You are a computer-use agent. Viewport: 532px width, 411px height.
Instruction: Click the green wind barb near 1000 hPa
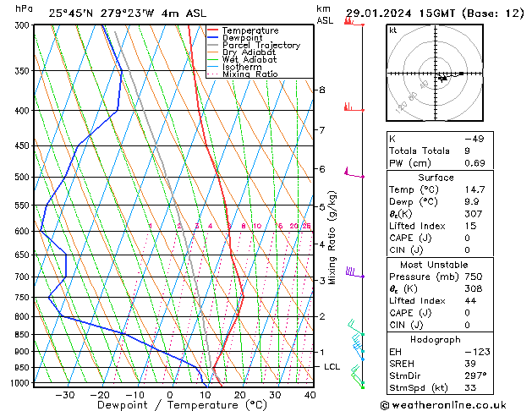pos(358,377)
